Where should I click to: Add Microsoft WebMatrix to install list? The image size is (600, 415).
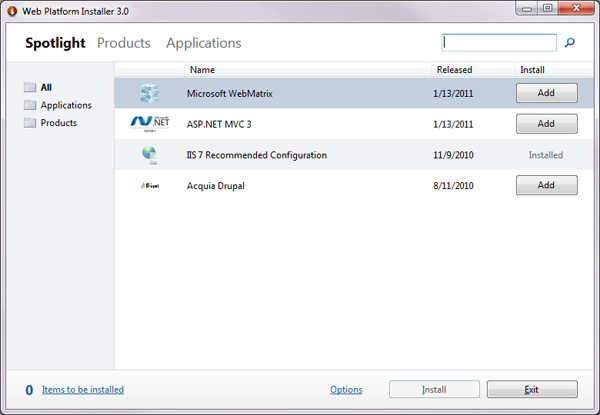(546, 93)
